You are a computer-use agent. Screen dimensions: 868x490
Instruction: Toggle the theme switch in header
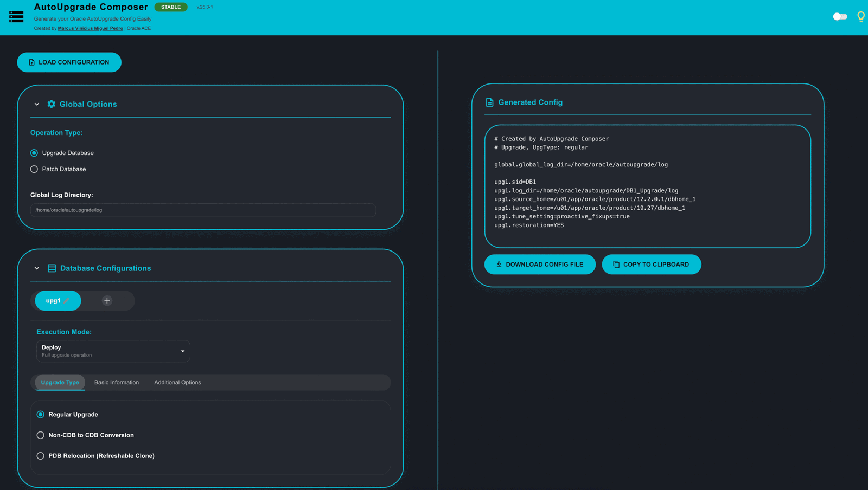[x=840, y=16]
